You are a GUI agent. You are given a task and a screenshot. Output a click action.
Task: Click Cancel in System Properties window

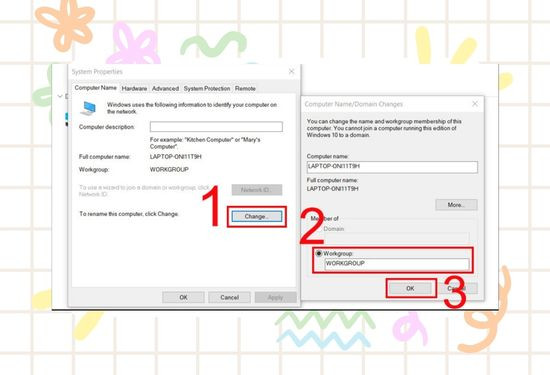tap(229, 297)
